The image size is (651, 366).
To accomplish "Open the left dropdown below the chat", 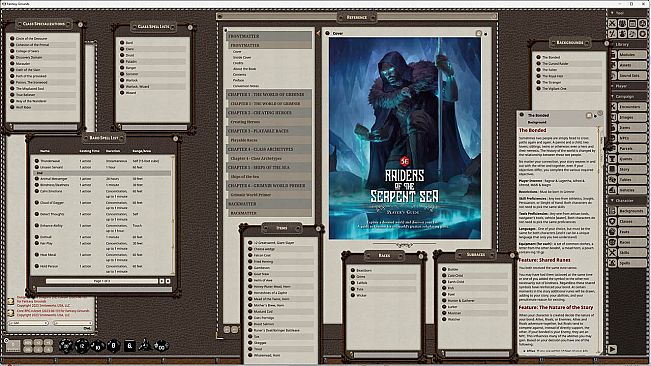I will (29, 323).
